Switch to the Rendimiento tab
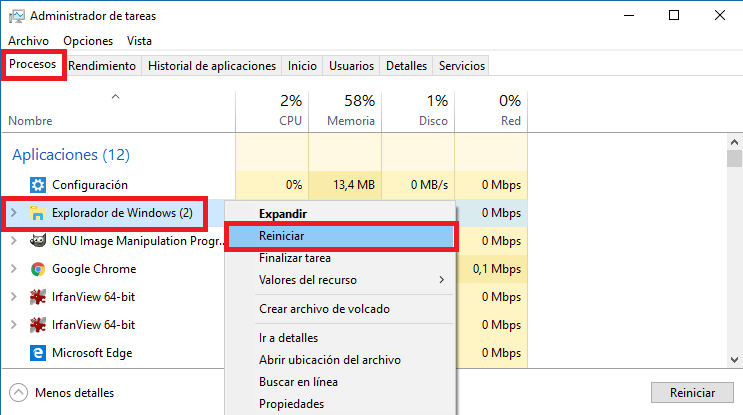 point(102,66)
